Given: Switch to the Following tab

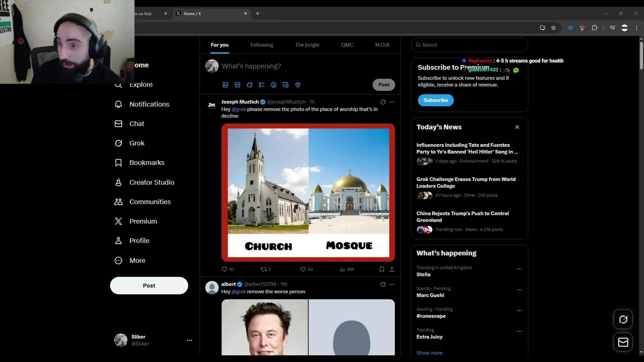Looking at the screenshot, I should [262, 45].
